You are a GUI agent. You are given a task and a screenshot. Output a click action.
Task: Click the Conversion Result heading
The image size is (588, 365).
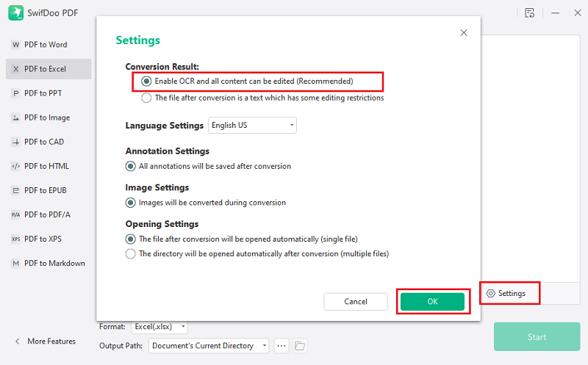[x=162, y=67]
